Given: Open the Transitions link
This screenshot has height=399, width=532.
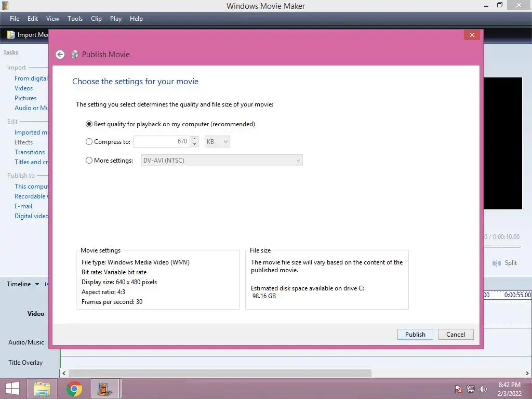Looking at the screenshot, I should 30,152.
